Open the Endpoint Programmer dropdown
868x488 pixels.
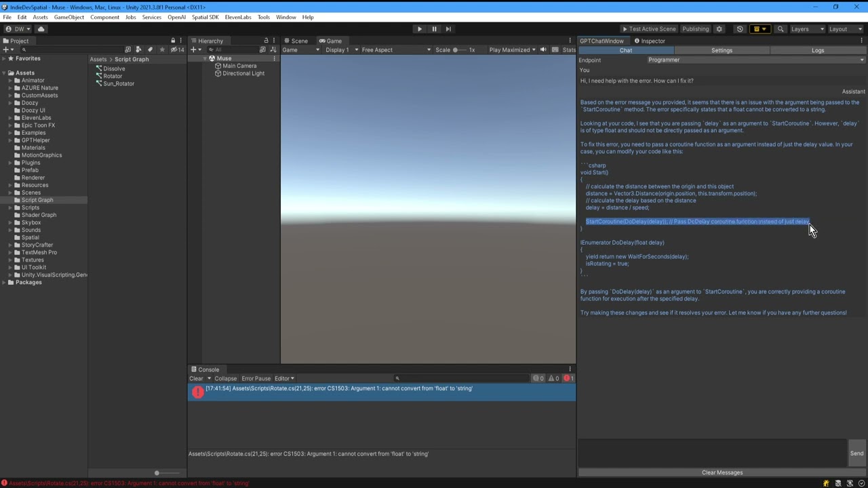pos(756,60)
